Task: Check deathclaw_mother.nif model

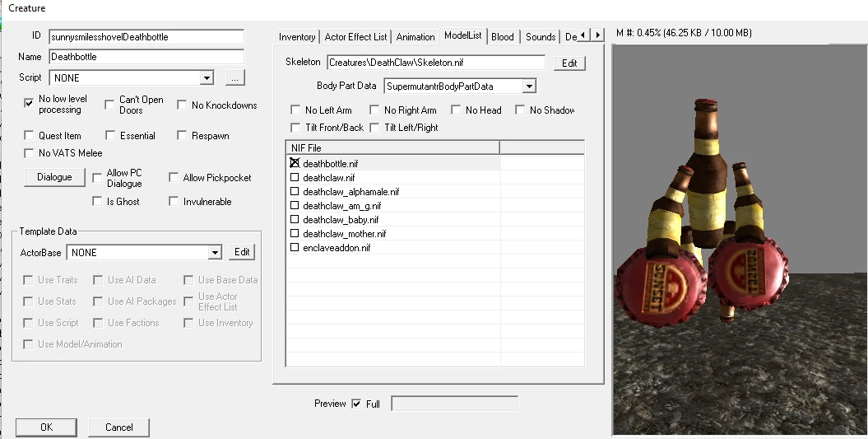Action: pyautogui.click(x=295, y=233)
